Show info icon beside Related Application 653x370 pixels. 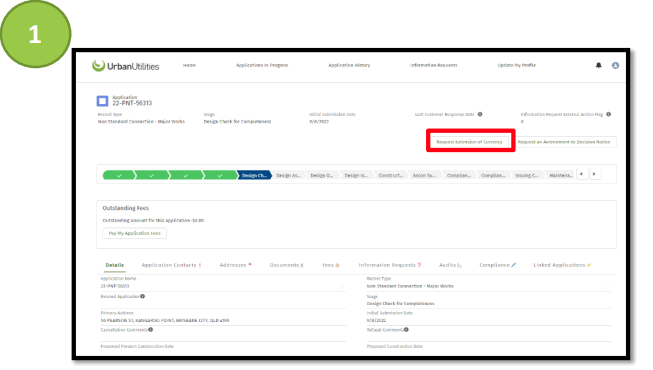tap(142, 296)
